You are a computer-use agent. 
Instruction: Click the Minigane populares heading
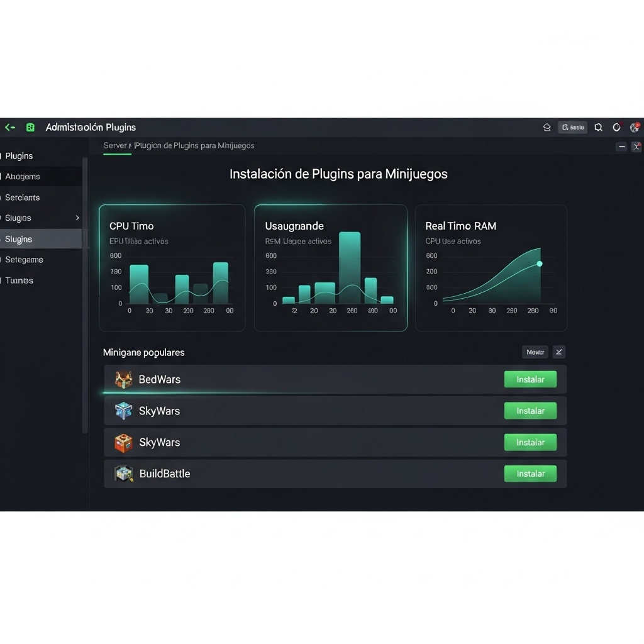pyautogui.click(x=144, y=352)
